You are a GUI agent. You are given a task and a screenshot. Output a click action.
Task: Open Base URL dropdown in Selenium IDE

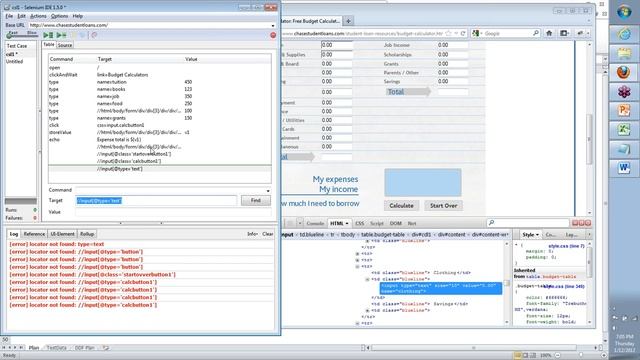(x=273, y=25)
